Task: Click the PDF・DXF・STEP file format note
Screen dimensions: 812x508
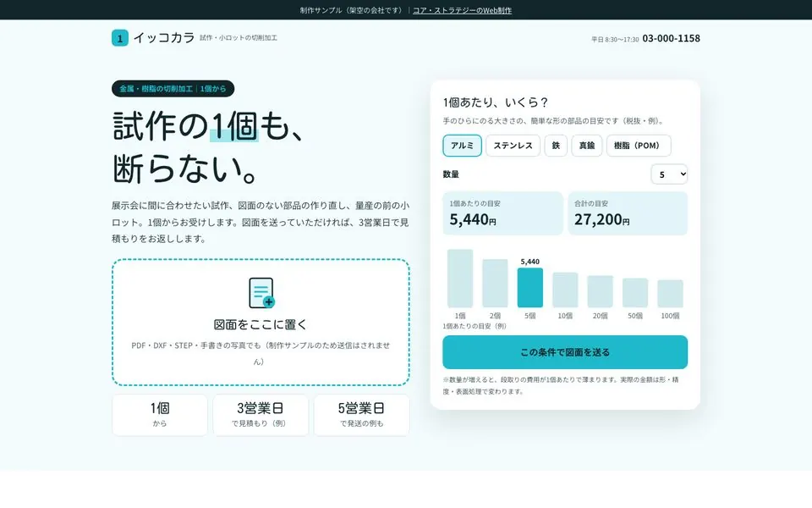Action: 261,354
